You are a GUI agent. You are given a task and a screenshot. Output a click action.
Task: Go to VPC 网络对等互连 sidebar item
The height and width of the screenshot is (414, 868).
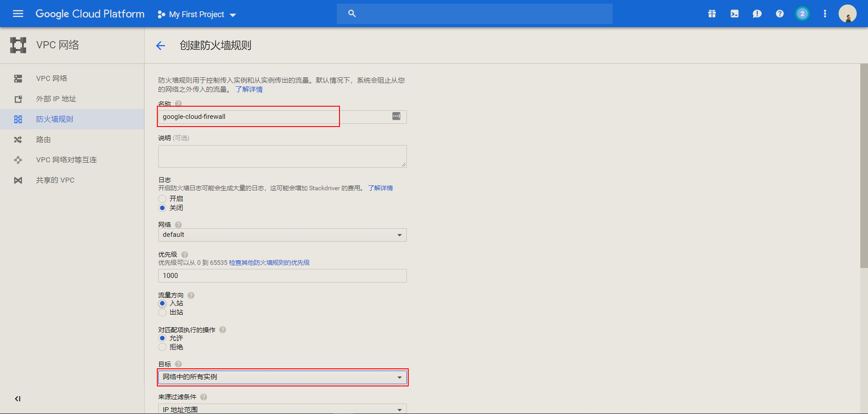[x=72, y=160]
